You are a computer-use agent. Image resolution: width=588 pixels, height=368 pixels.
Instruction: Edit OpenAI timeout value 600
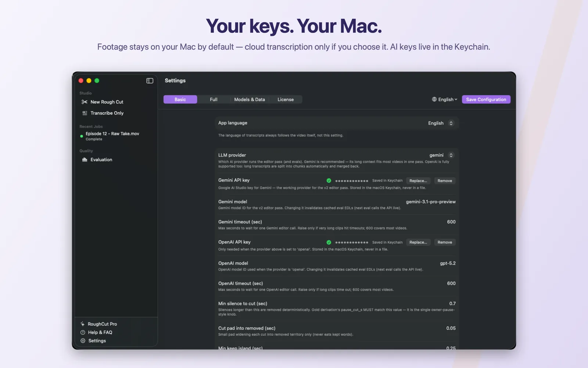click(x=451, y=283)
